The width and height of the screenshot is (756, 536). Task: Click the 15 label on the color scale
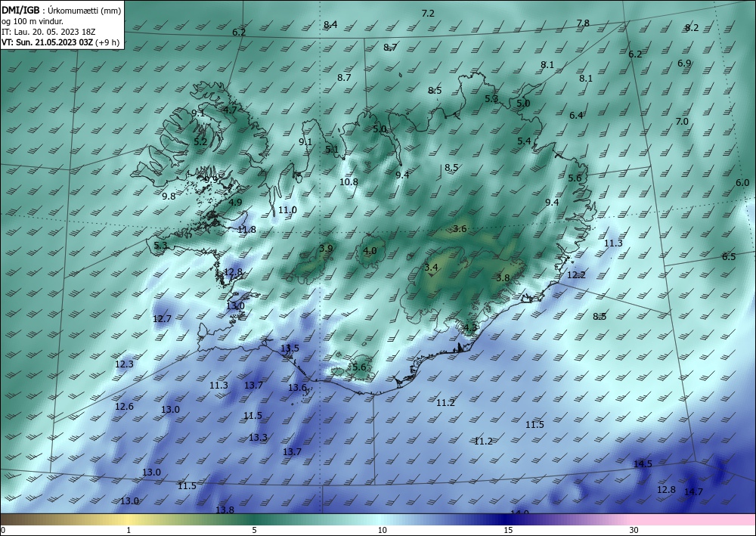click(x=508, y=531)
